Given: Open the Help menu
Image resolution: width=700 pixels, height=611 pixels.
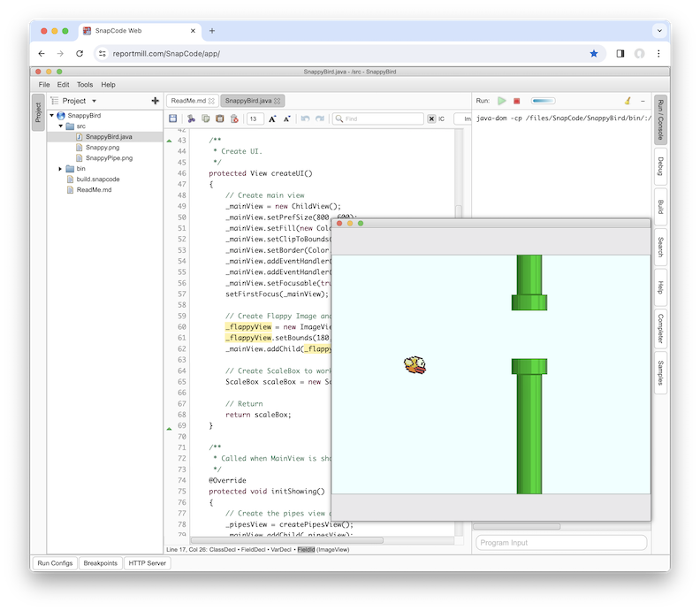Looking at the screenshot, I should tap(108, 84).
